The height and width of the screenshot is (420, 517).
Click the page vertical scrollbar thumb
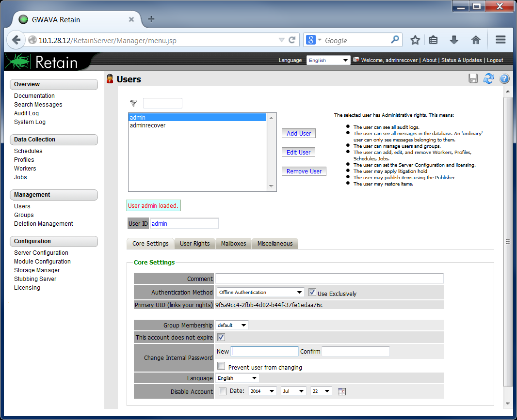(508, 241)
